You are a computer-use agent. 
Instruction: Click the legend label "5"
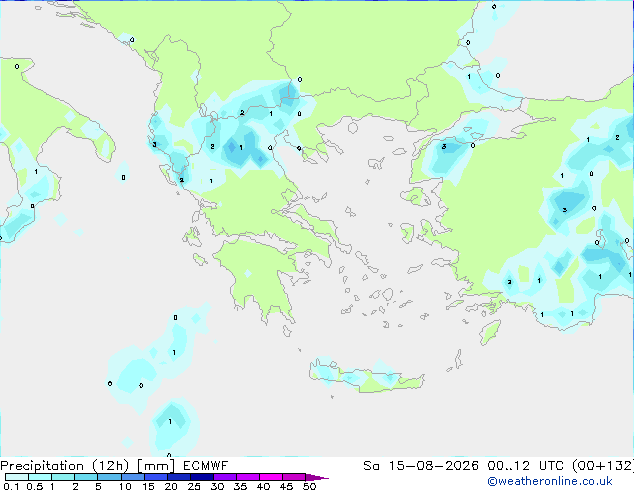tap(98, 486)
